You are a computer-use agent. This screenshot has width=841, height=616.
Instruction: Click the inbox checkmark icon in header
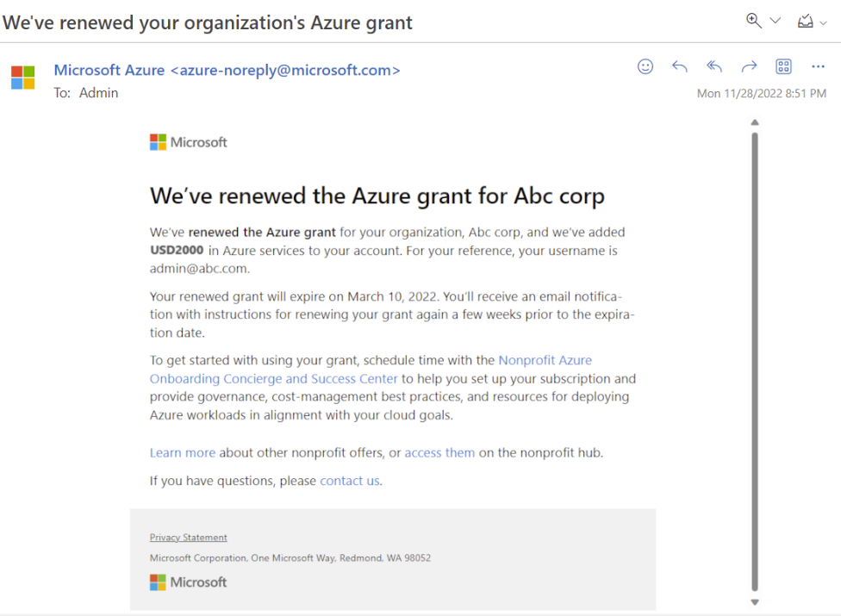point(805,22)
